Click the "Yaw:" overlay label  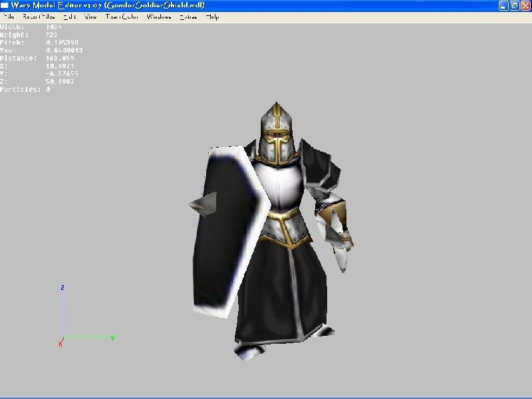(x=8, y=51)
